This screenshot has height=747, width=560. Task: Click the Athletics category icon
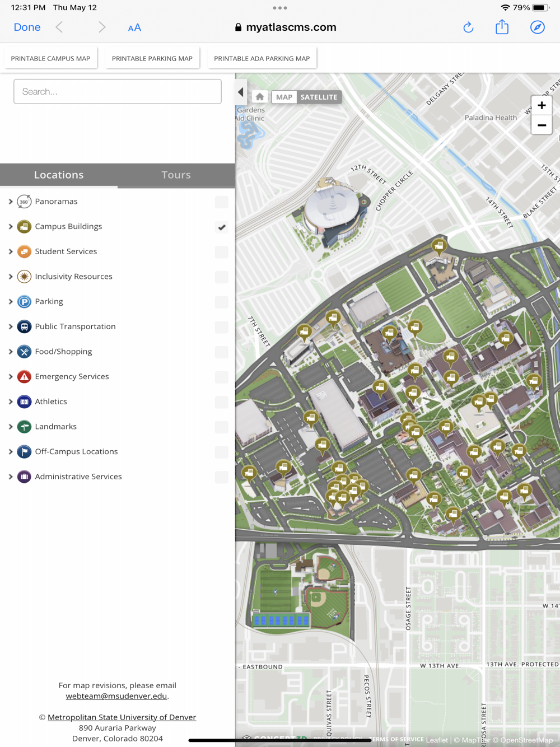click(24, 401)
